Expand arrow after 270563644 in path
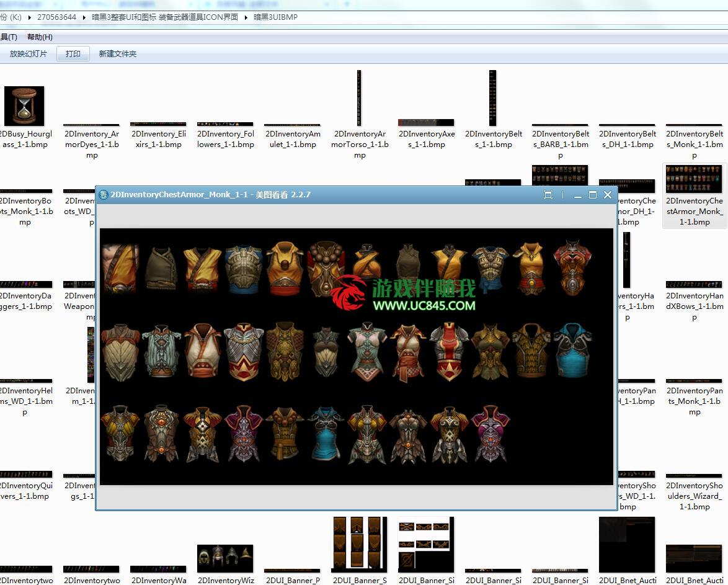Image resolution: width=728 pixels, height=585 pixels. [x=84, y=17]
